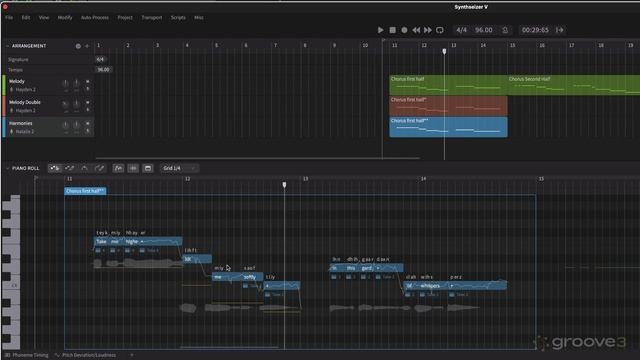Stop playback with the square Stop button
This screenshot has width=640, height=360.
tap(393, 30)
